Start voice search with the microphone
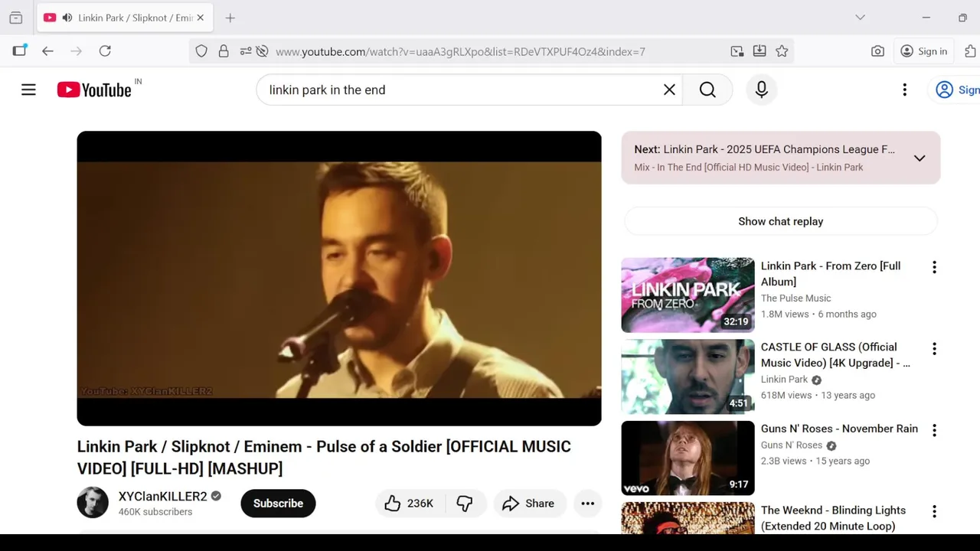This screenshot has height=551, width=980. [761, 90]
